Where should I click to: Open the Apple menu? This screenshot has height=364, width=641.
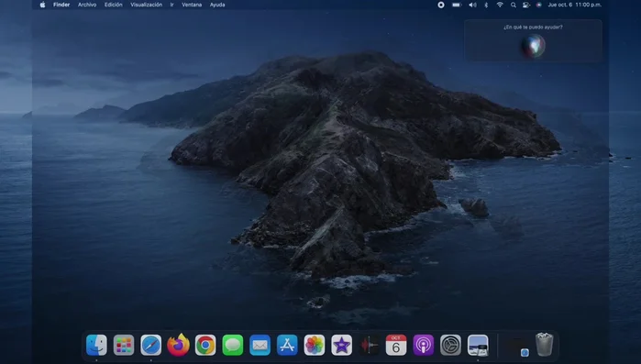point(42,5)
